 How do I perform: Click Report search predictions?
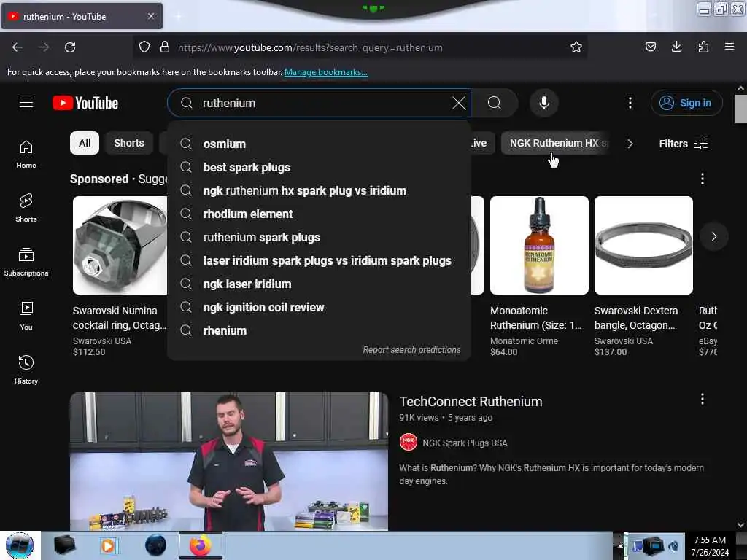click(411, 349)
